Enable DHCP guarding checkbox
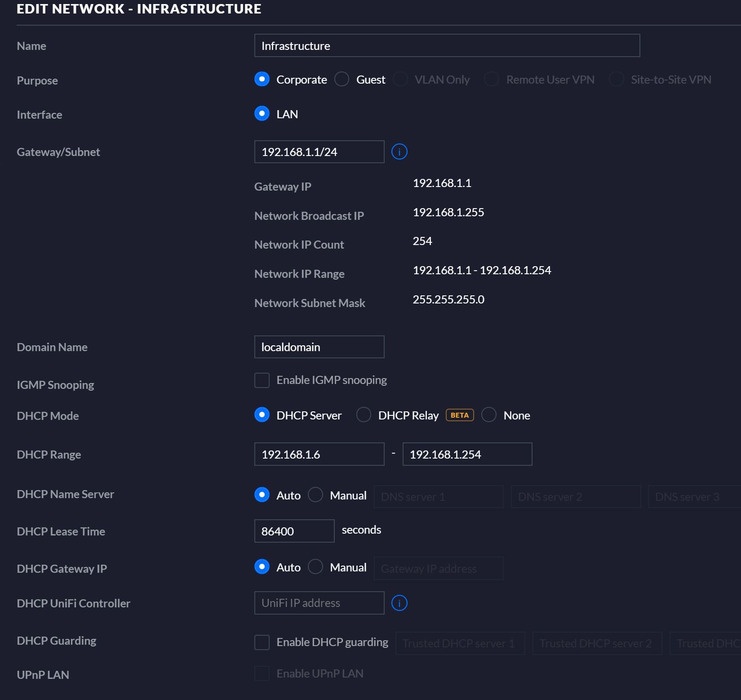Viewport: 741px width, 700px height. [262, 642]
